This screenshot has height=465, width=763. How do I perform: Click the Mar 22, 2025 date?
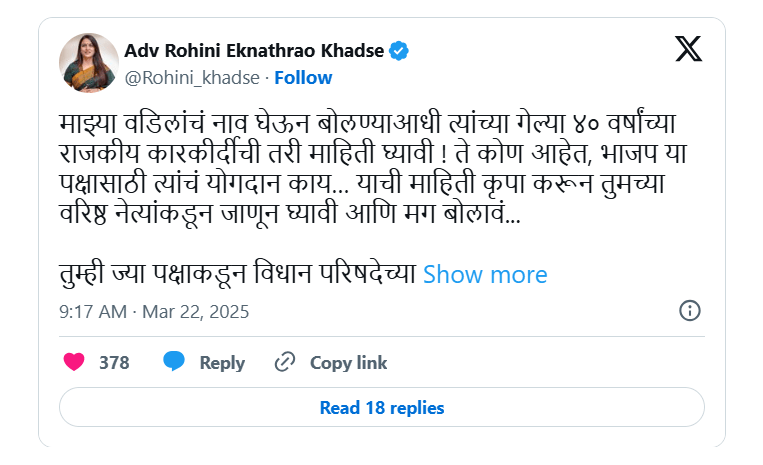[195, 311]
